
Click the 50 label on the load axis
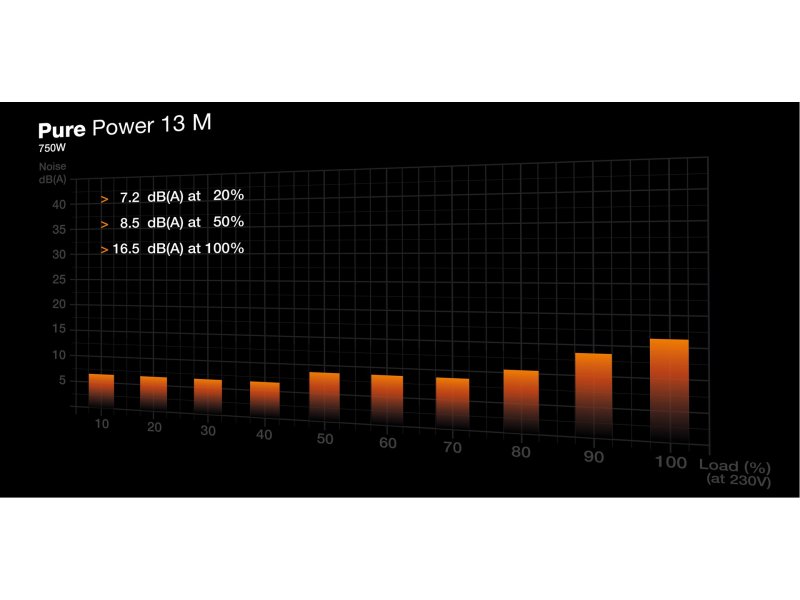[x=325, y=439]
